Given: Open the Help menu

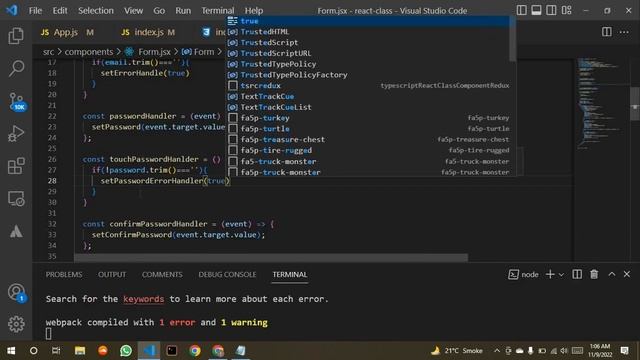Looking at the screenshot, I should 253,11.
